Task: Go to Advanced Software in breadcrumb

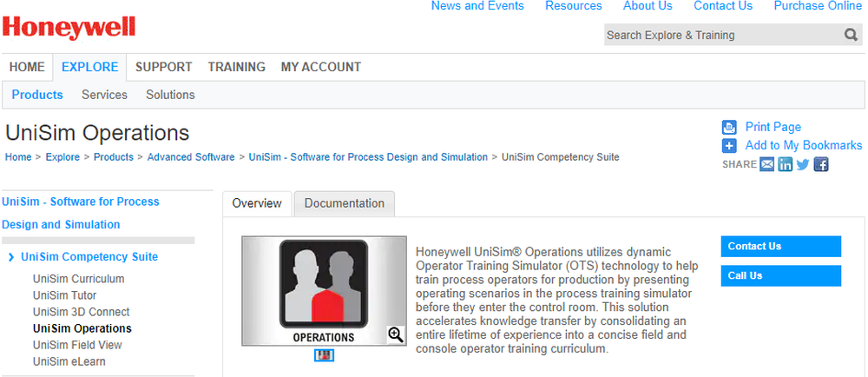Action: (x=191, y=157)
